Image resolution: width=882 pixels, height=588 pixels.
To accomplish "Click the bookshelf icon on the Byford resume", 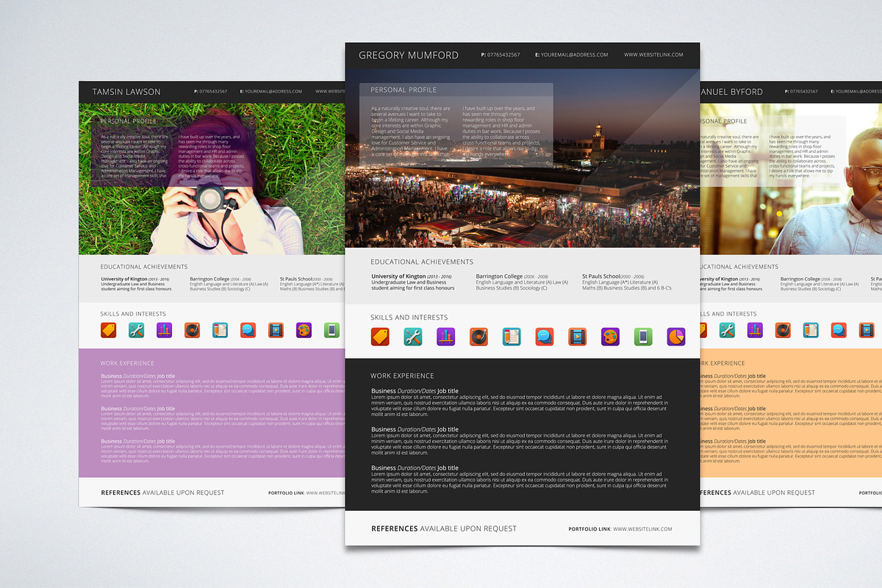I will coord(756,330).
